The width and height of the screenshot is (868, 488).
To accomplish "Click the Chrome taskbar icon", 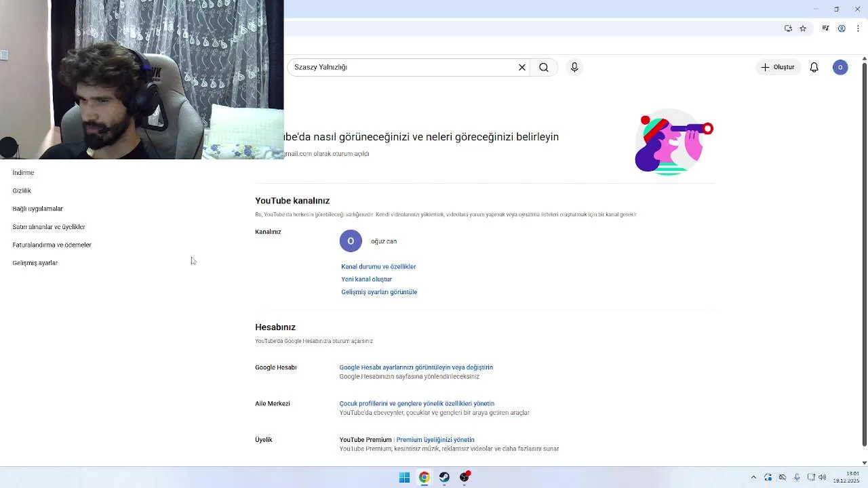I will 424,477.
